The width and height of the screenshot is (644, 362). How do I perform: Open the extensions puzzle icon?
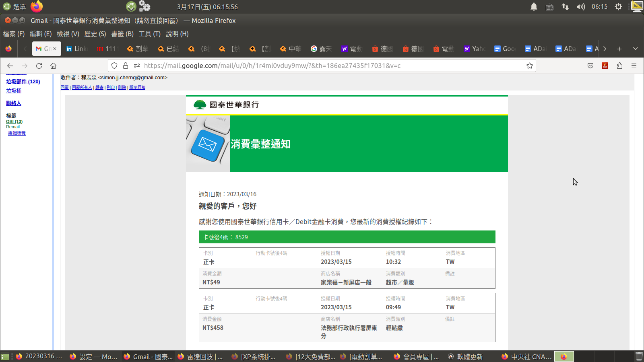619,66
